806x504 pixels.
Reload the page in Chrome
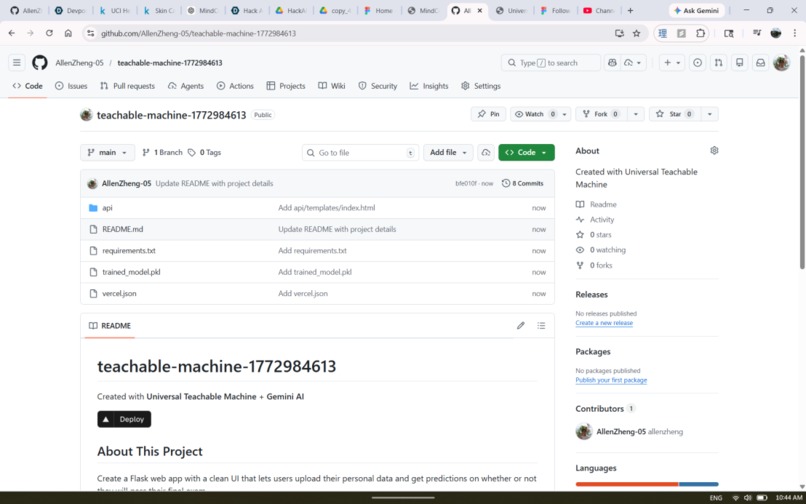pyautogui.click(x=49, y=33)
